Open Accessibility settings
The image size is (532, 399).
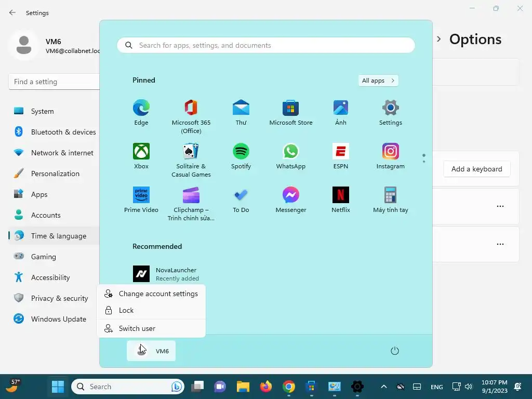point(54,277)
